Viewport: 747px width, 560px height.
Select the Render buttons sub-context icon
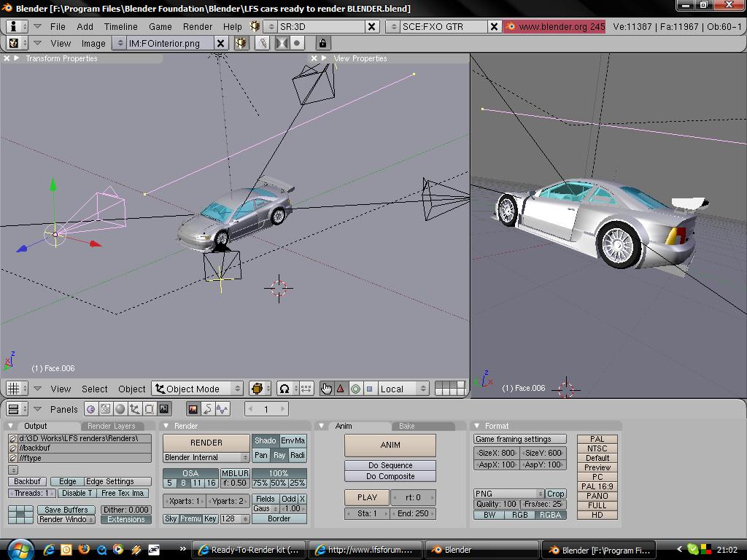193,409
